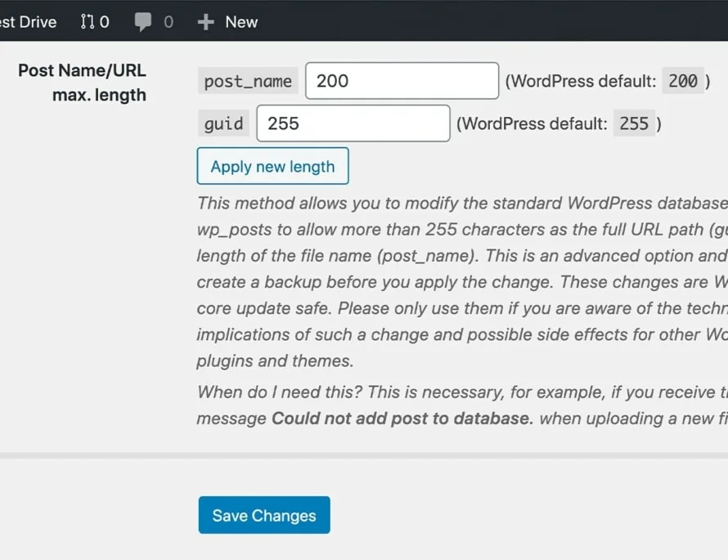Click the comments count next to the bubble
This screenshot has width=728, height=560.
[169, 22]
